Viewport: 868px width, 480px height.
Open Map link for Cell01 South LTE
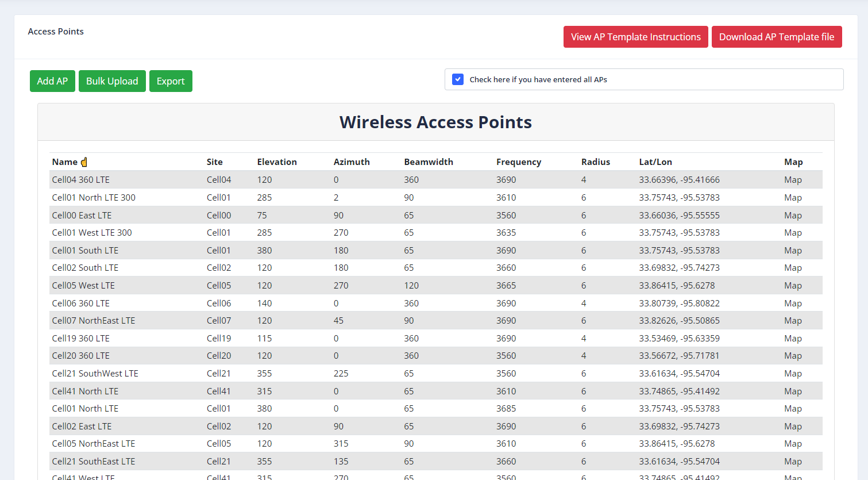793,251
